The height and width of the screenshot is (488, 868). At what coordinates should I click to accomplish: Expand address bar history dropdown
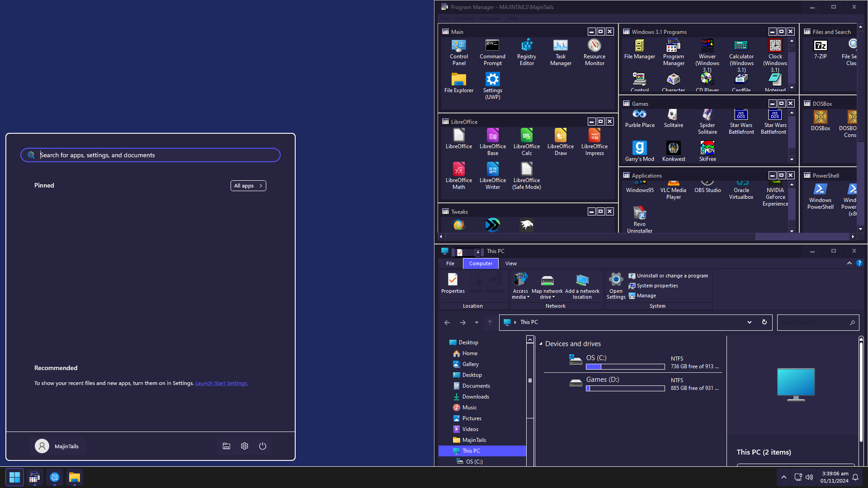(749, 322)
